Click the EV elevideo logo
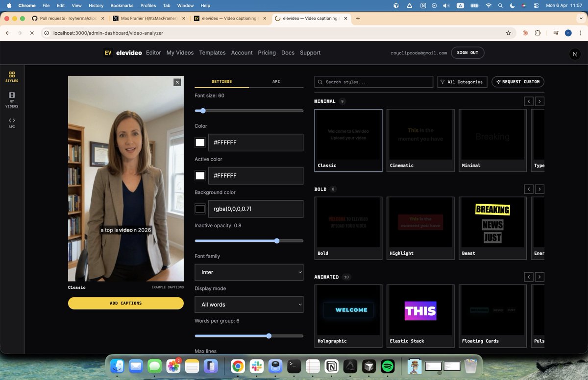Screen dimensions: 588x380 click(x=122, y=53)
